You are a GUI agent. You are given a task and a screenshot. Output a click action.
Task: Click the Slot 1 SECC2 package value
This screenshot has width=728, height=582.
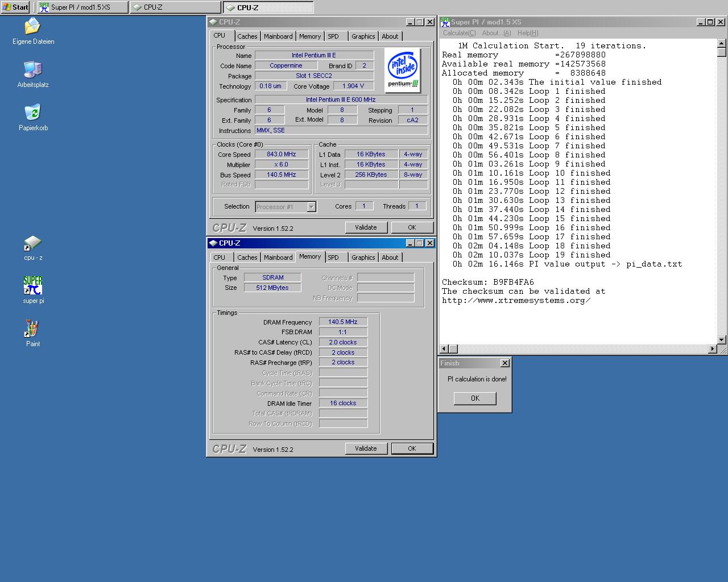coord(314,76)
